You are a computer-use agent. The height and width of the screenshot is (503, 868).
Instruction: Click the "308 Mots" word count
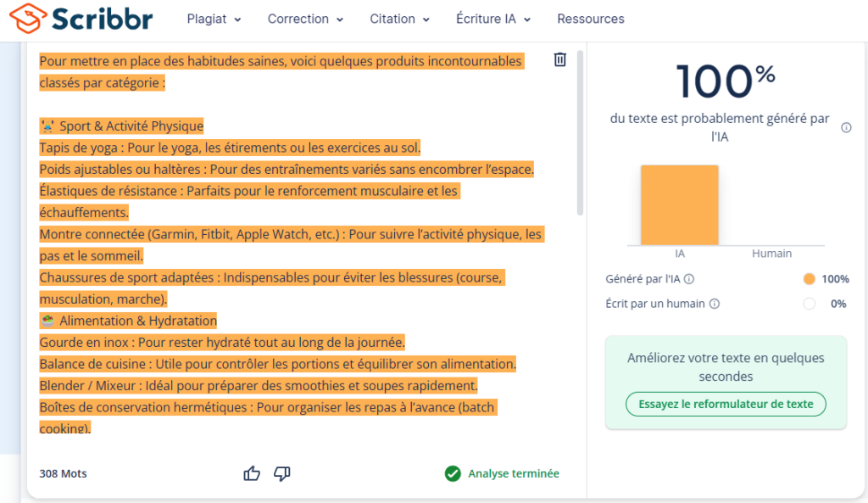coord(63,473)
